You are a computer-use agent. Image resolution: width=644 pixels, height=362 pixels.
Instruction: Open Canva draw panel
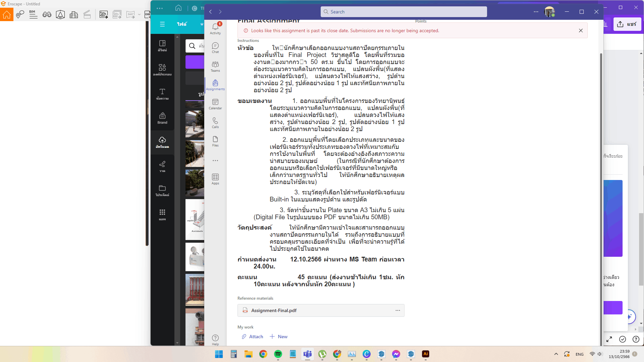coord(162,167)
